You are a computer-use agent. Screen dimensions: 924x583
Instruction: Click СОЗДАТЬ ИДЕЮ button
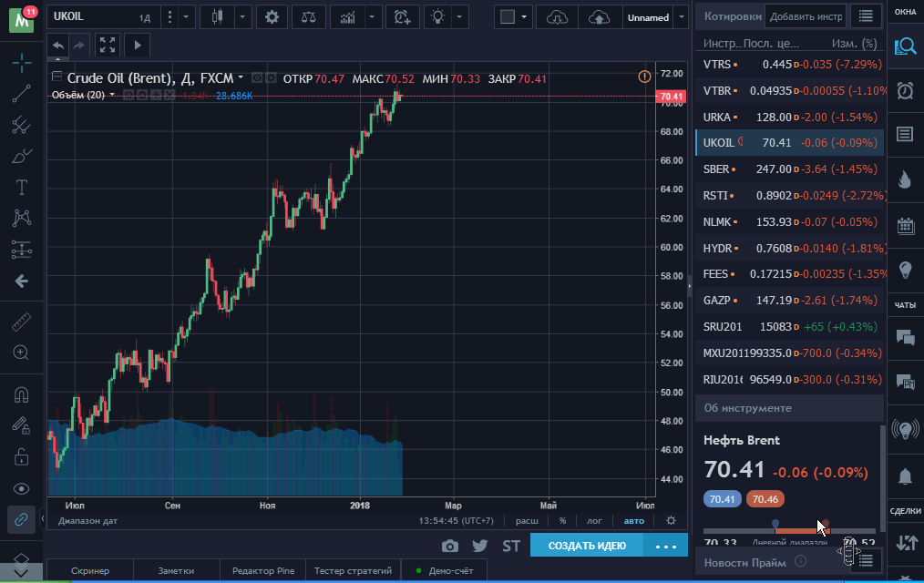tap(587, 546)
